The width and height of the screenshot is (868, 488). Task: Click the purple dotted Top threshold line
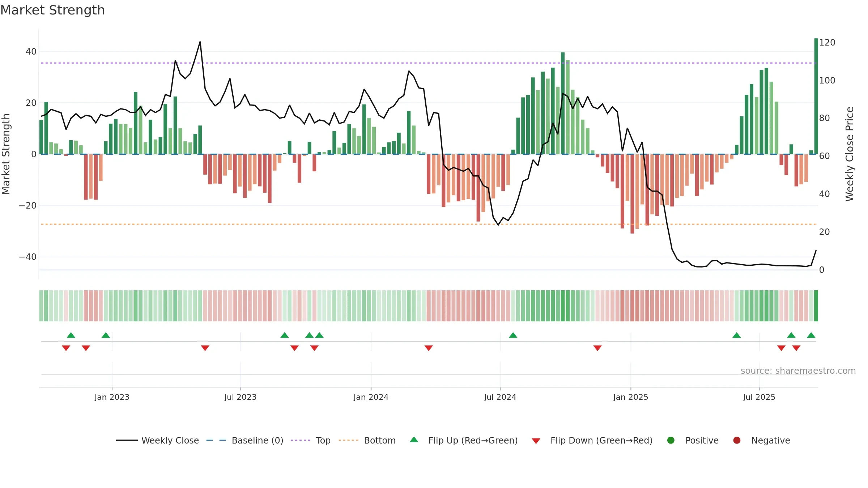(429, 63)
